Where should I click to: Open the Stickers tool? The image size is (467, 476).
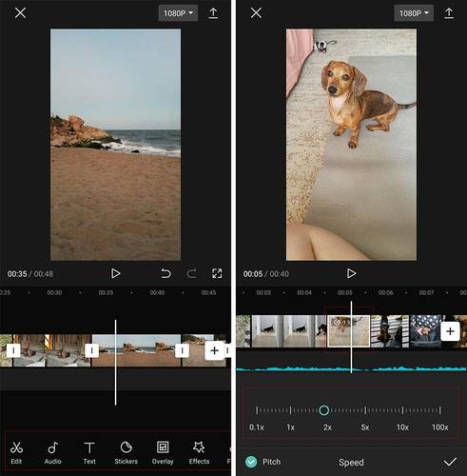(x=126, y=453)
